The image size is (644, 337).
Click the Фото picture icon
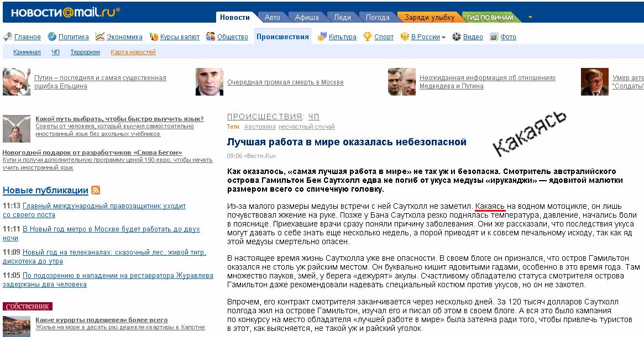[x=494, y=37]
